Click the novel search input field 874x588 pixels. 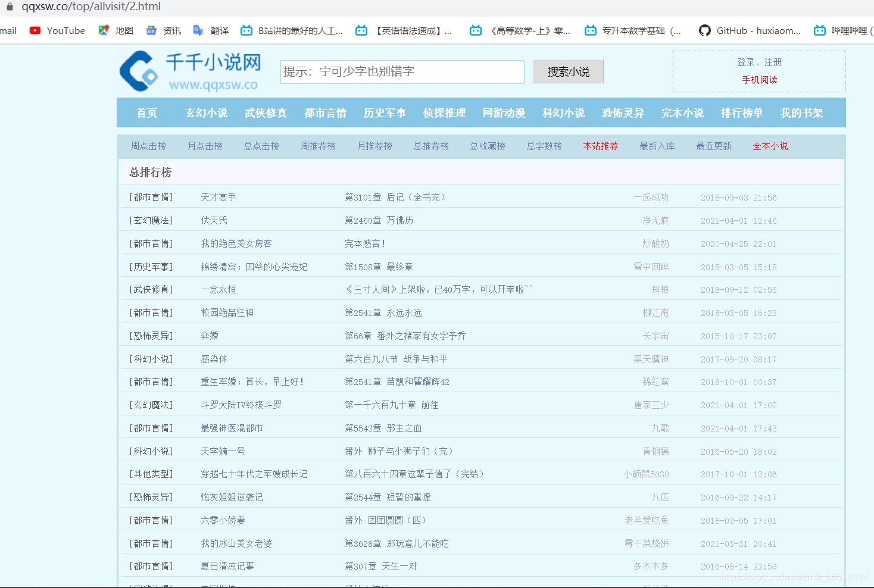click(x=402, y=72)
